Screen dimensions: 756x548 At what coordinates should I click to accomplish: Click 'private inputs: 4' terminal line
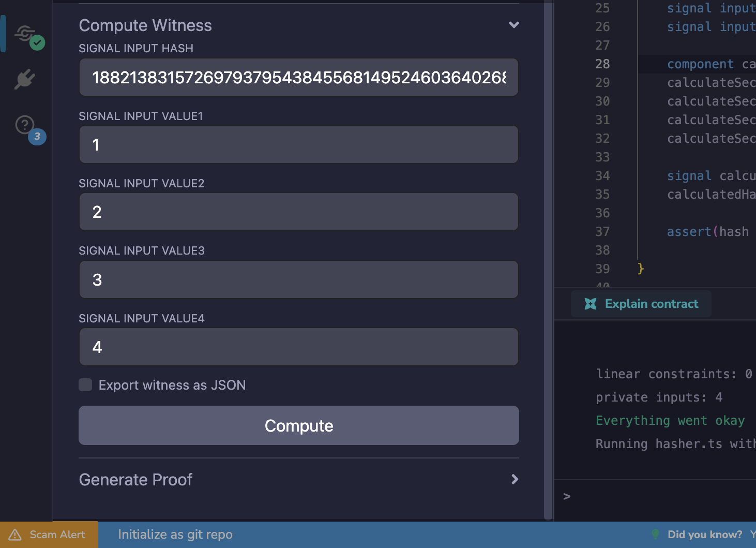659,397
